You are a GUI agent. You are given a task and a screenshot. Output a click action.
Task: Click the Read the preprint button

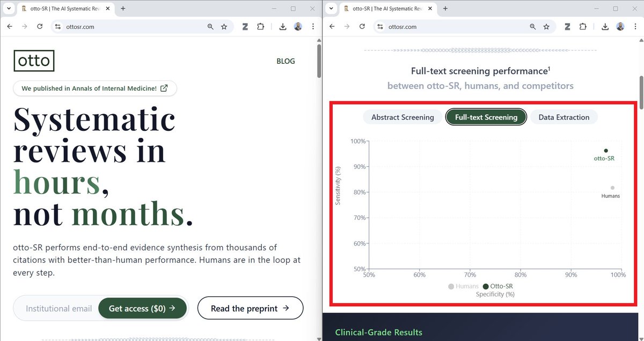point(250,308)
